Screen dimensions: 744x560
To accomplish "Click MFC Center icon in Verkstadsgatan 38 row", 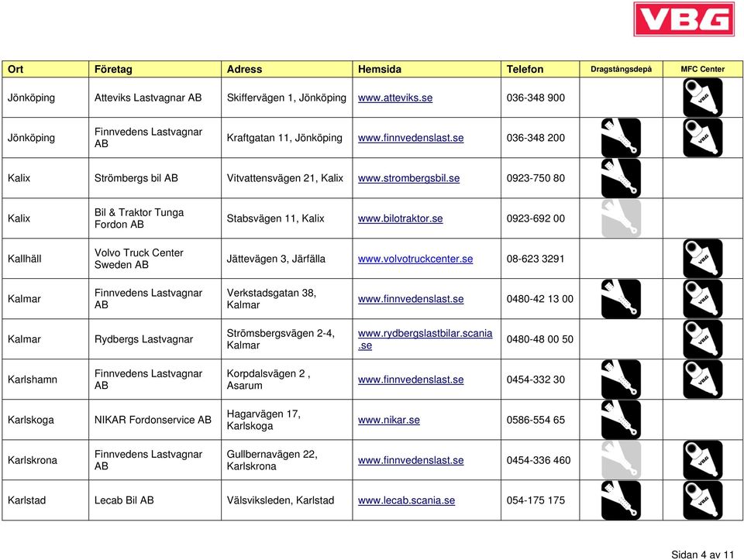I will 703,299.
